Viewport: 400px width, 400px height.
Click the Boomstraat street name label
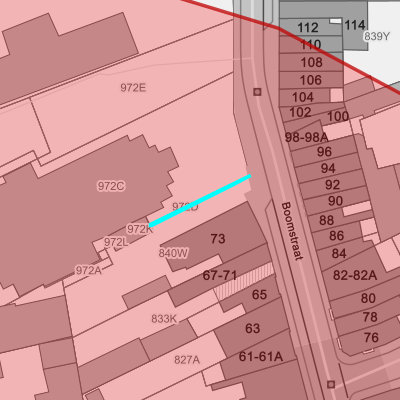292,231
